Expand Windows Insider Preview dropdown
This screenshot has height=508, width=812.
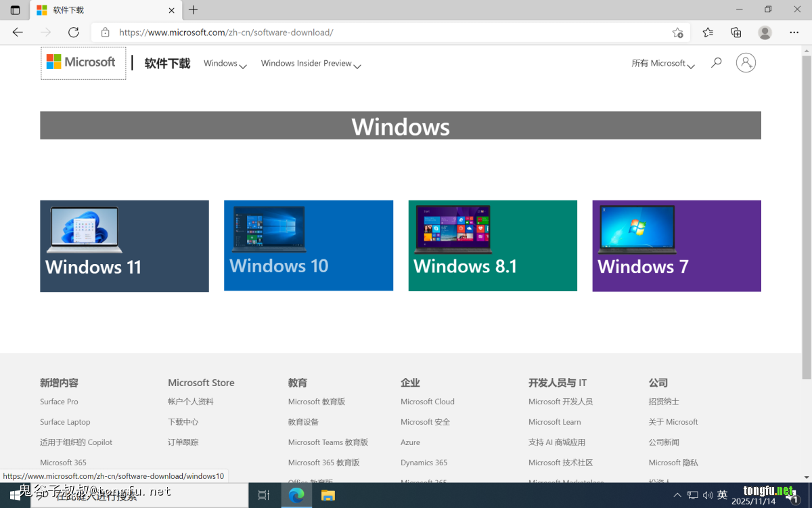311,64
